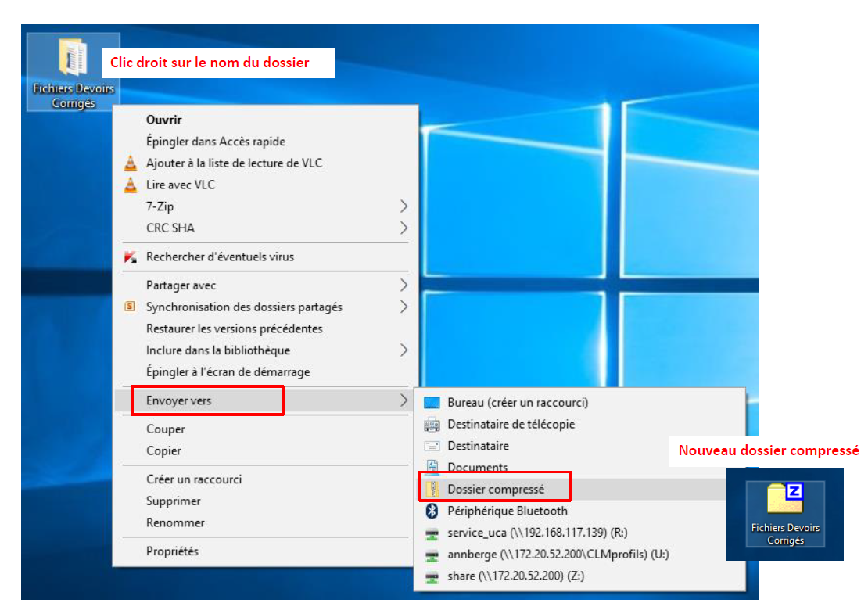Screen dimensions: 868x603
Task: Expand the Inclure dans la bibliothèque arrow
Action: (404, 350)
